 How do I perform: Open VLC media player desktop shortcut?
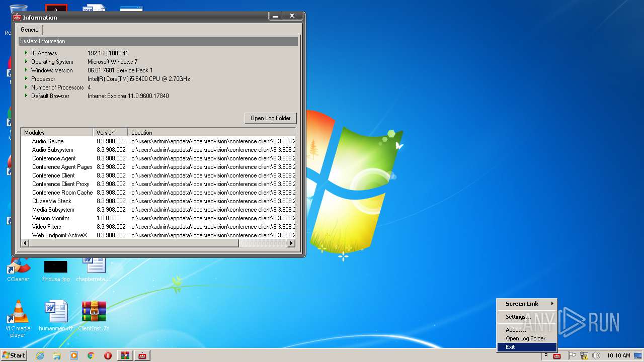(18, 318)
